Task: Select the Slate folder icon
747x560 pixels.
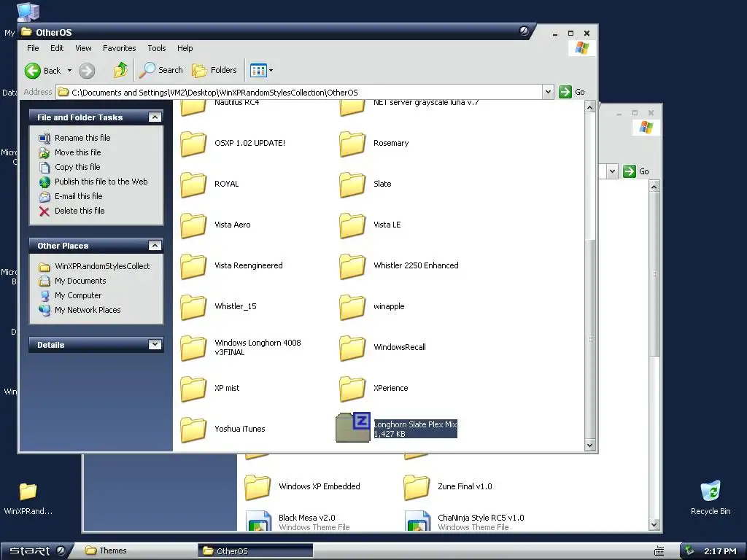Action: coord(352,184)
